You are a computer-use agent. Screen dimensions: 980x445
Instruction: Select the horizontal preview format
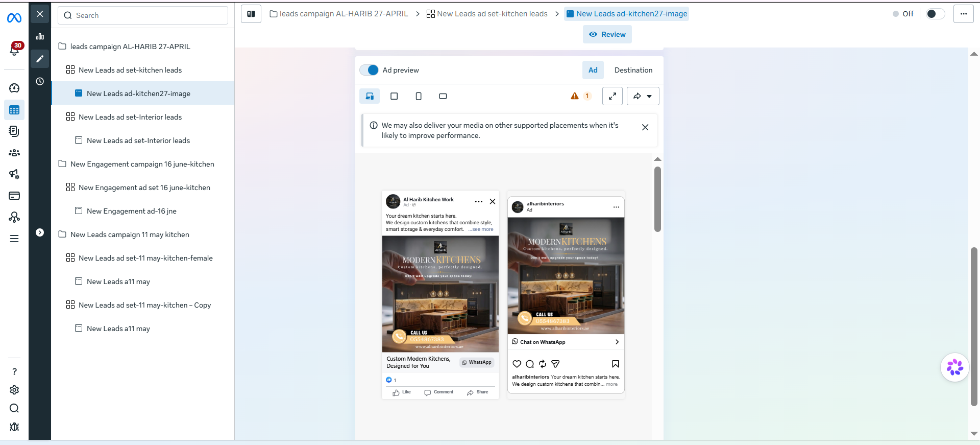443,96
